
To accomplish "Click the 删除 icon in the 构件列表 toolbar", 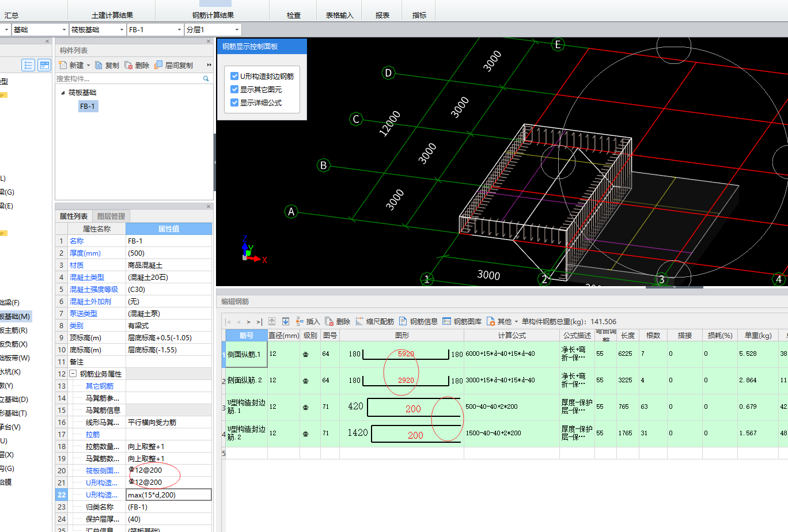I will pos(128,65).
